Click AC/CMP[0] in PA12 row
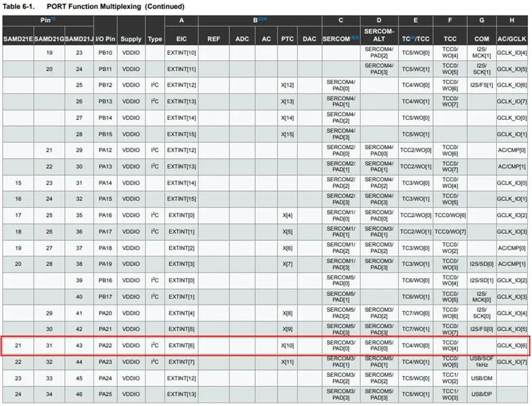This screenshot has width=532, height=406. click(512, 150)
